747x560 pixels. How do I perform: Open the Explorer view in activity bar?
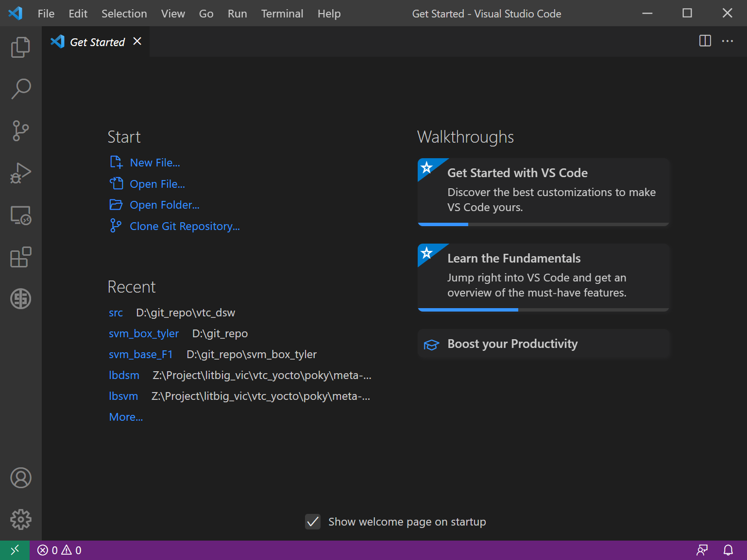(x=20, y=47)
